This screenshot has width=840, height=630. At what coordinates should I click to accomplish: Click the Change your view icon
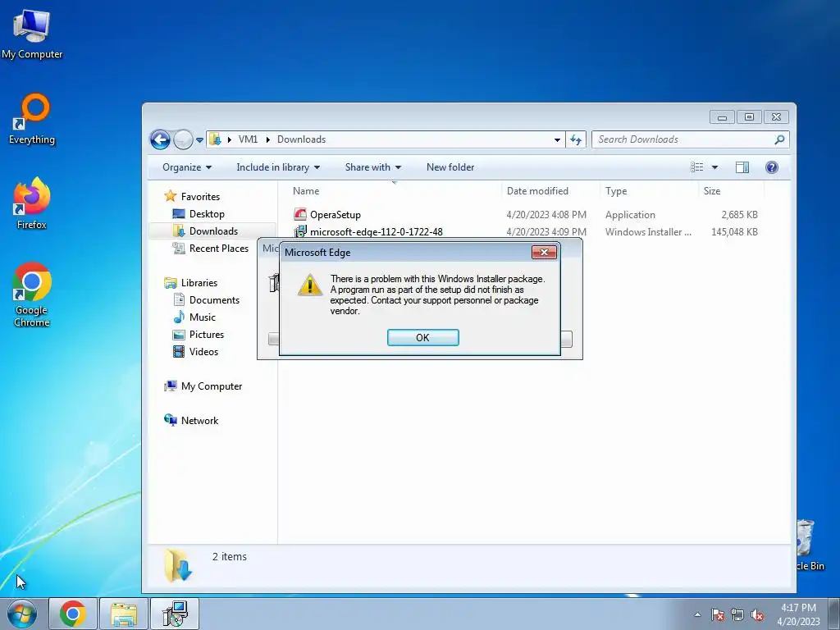point(697,167)
